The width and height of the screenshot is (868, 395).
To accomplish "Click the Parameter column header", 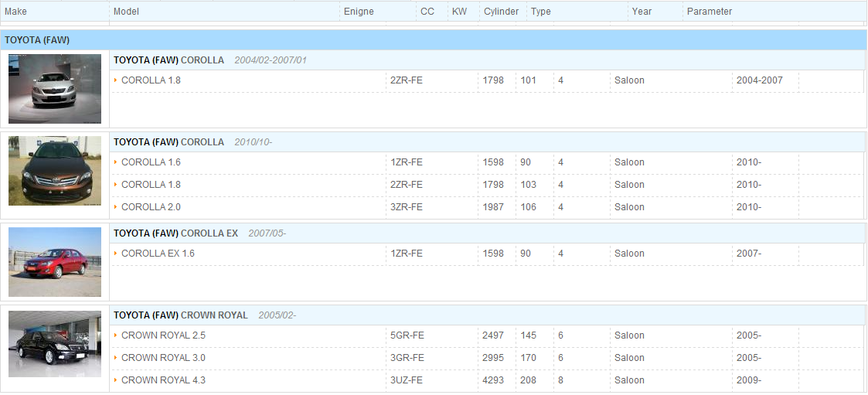I will coord(710,11).
